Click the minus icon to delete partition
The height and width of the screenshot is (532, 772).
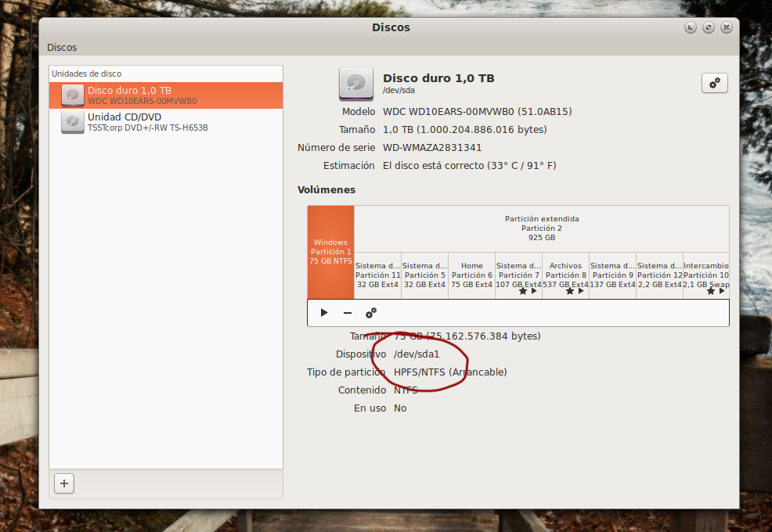point(348,313)
